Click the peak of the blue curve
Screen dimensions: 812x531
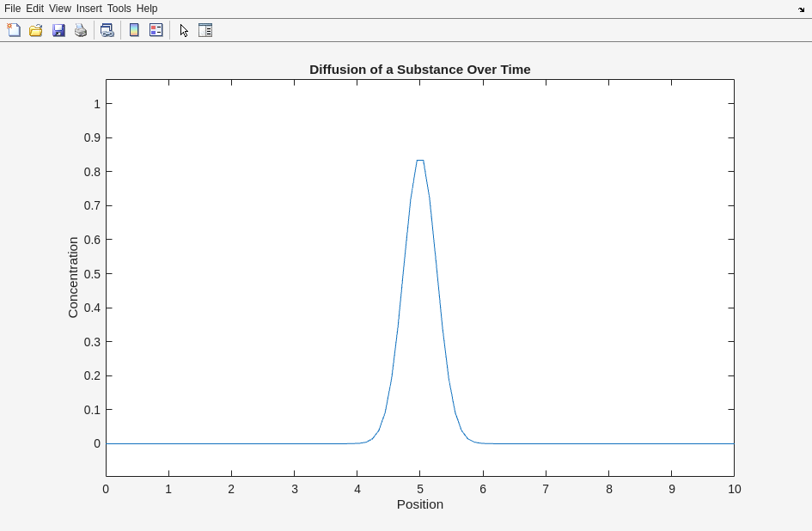click(420, 161)
